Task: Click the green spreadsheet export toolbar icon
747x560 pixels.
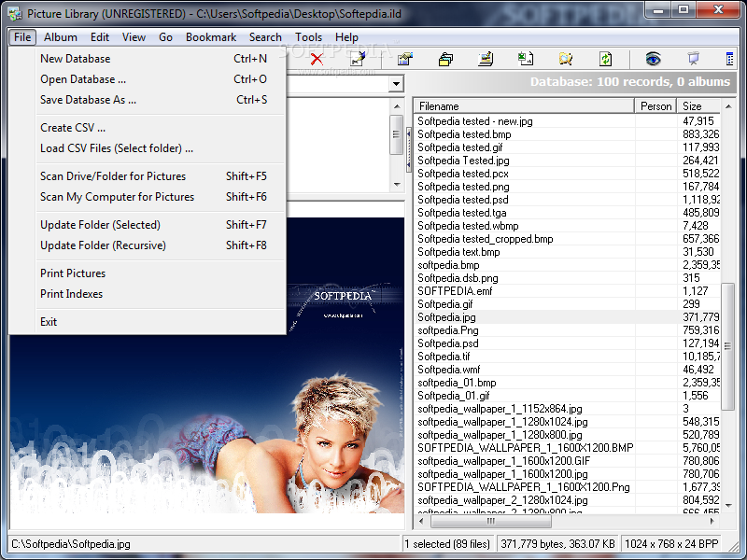Action: click(x=526, y=59)
